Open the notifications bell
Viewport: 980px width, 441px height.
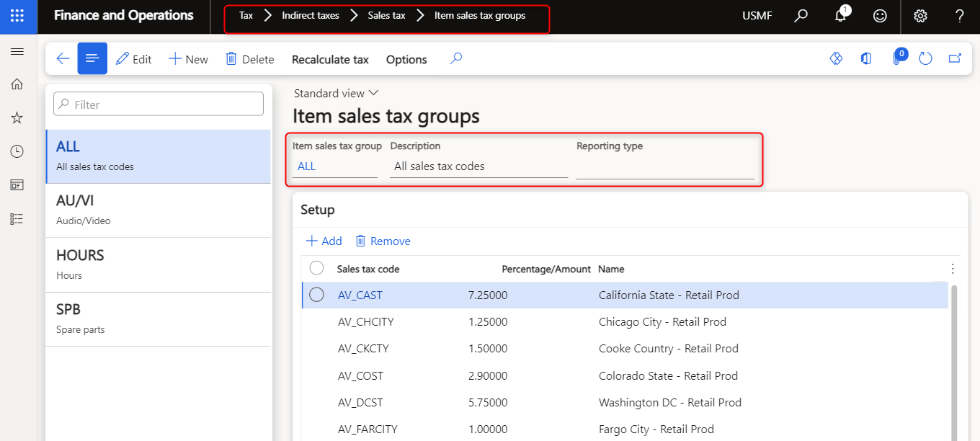tap(840, 16)
